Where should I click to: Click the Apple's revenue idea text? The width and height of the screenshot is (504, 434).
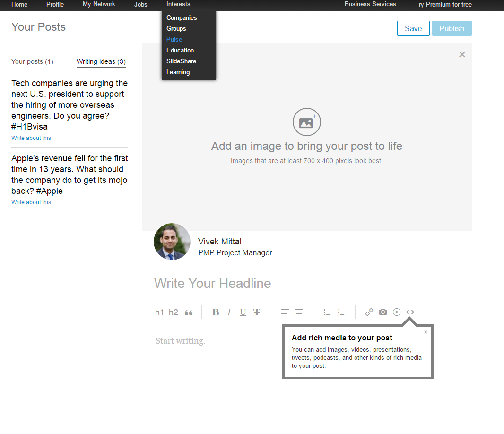(x=70, y=174)
